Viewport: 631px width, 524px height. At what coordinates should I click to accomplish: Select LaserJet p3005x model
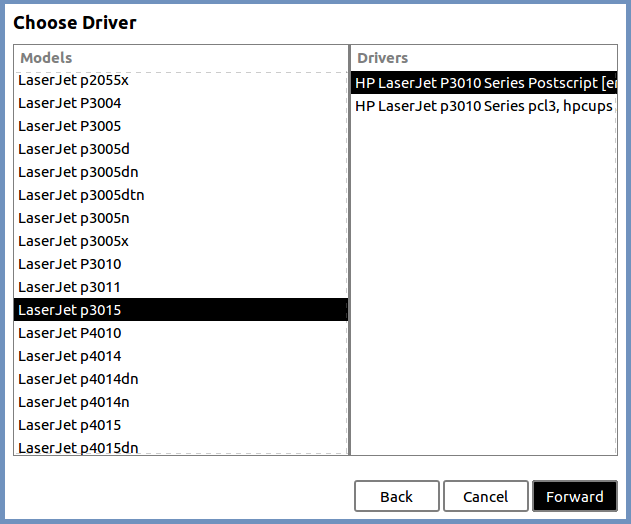181,241
